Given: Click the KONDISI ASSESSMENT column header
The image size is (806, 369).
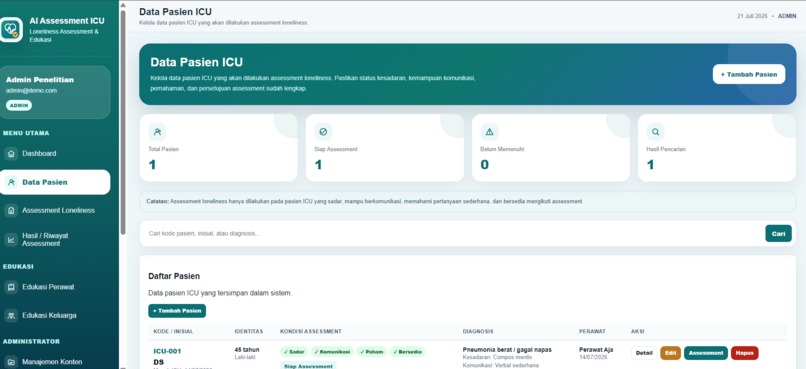Looking at the screenshot, I should tap(310, 331).
